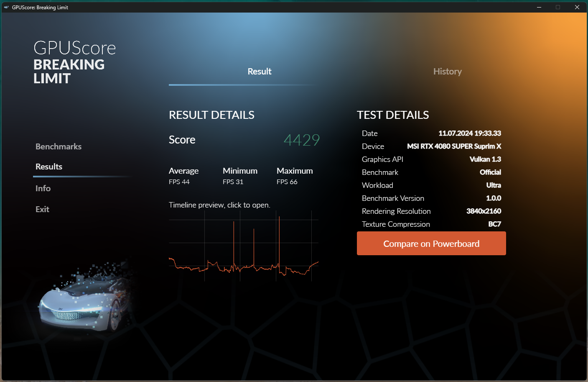Click the Compare on Powerboard button
This screenshot has height=382, width=588.
click(x=431, y=244)
